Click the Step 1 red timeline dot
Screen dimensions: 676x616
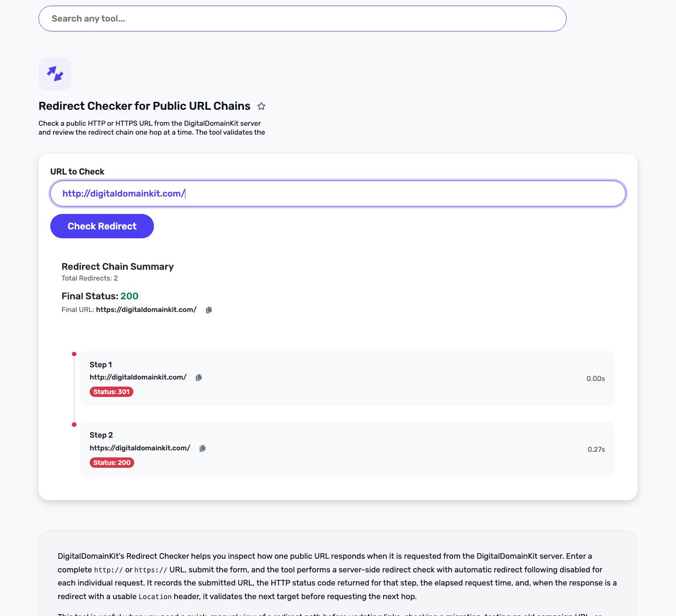pos(74,354)
